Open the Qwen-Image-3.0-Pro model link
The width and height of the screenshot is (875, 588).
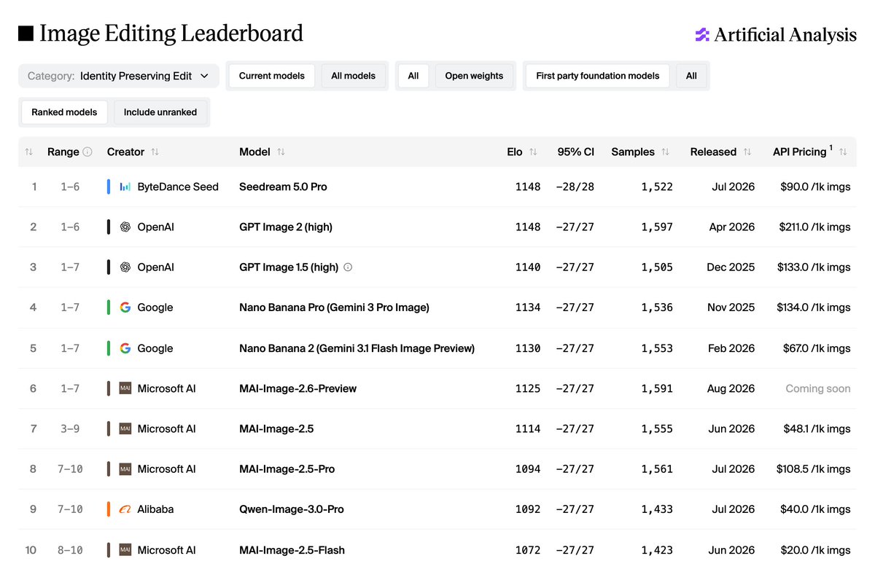point(292,509)
